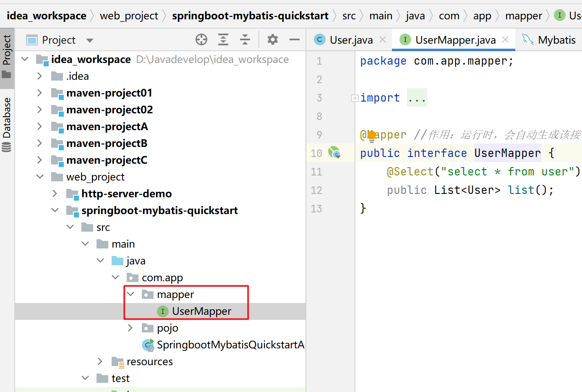
Task: Expand the pojo package
Action: click(130, 328)
